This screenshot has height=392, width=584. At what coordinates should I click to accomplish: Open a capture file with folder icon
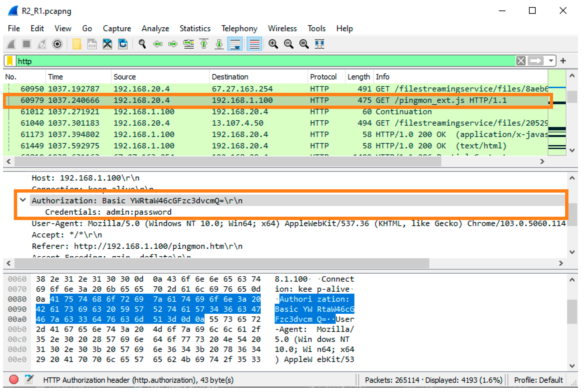[77, 44]
